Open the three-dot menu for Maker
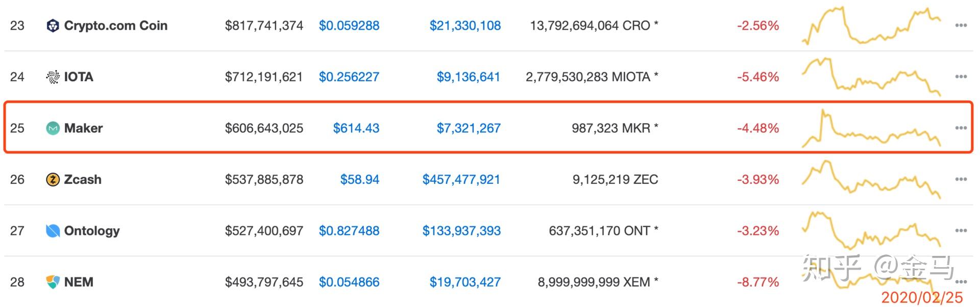Screen dimensions: 980x307 pyautogui.click(x=961, y=128)
